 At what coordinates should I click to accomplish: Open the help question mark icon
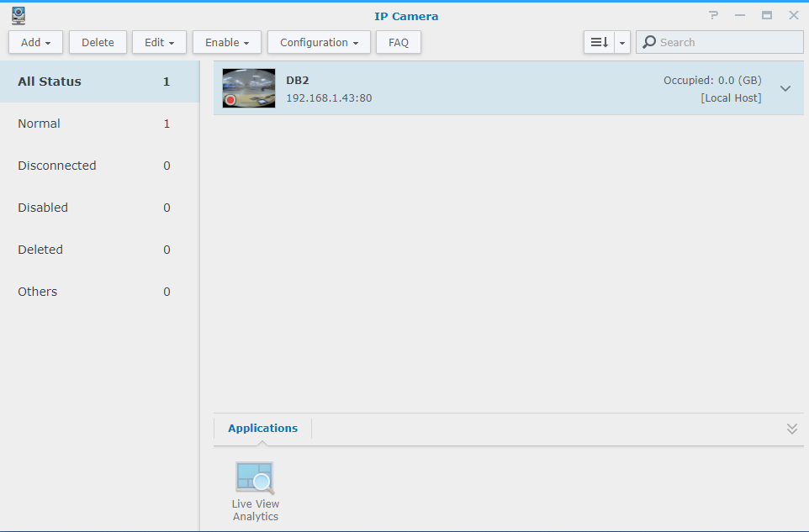click(x=713, y=15)
